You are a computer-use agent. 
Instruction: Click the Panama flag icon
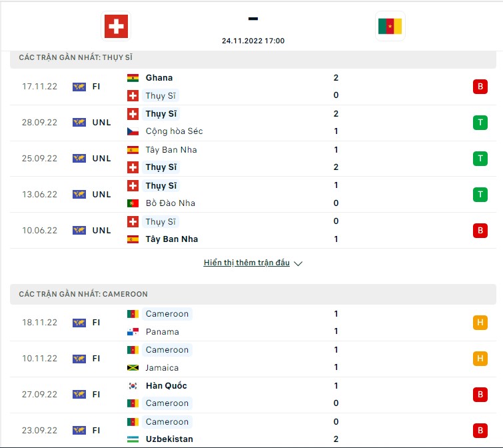[133, 331]
